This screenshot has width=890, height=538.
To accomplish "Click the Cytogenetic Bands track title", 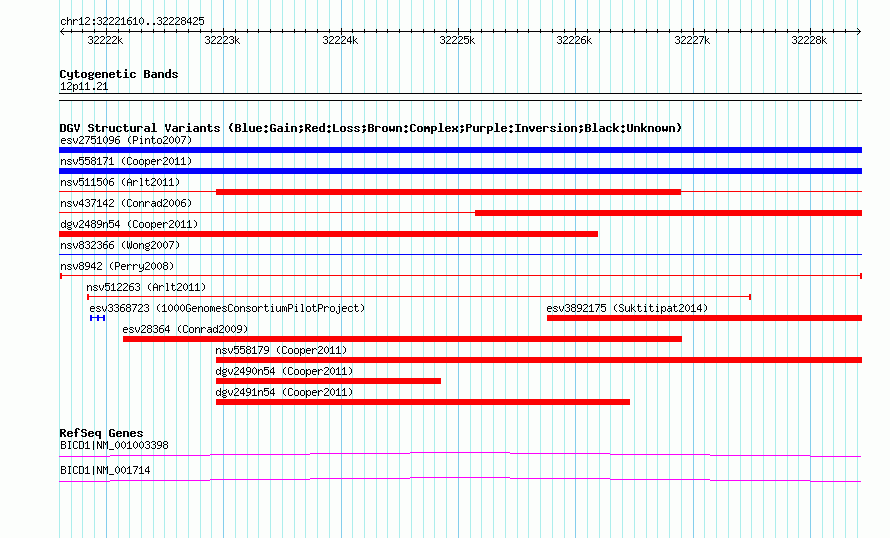I will click(x=119, y=74).
